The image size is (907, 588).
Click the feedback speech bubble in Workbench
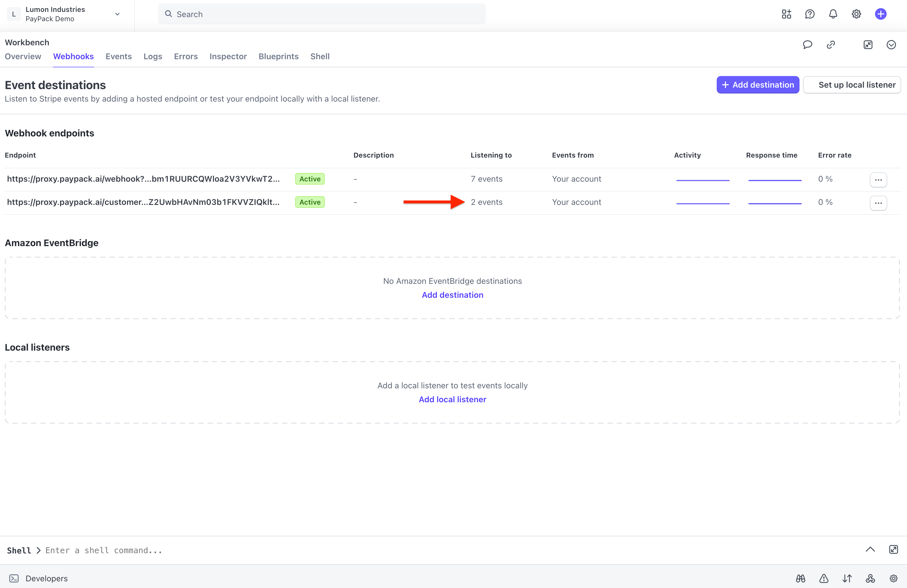click(x=808, y=45)
